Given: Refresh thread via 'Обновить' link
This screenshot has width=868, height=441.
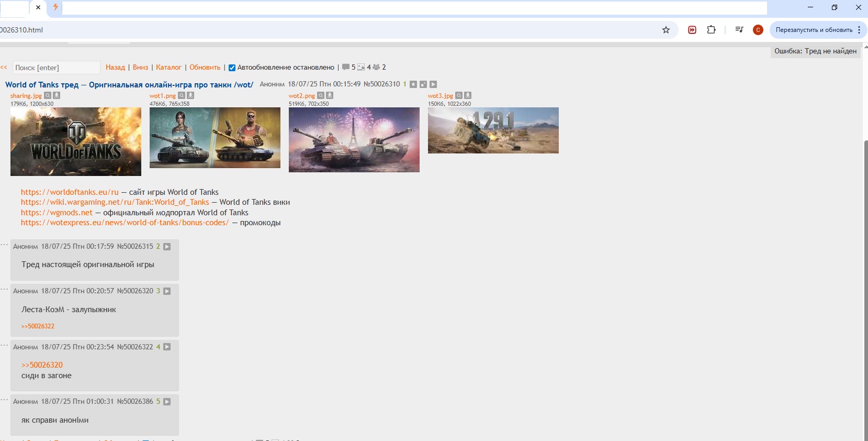Looking at the screenshot, I should 205,68.
